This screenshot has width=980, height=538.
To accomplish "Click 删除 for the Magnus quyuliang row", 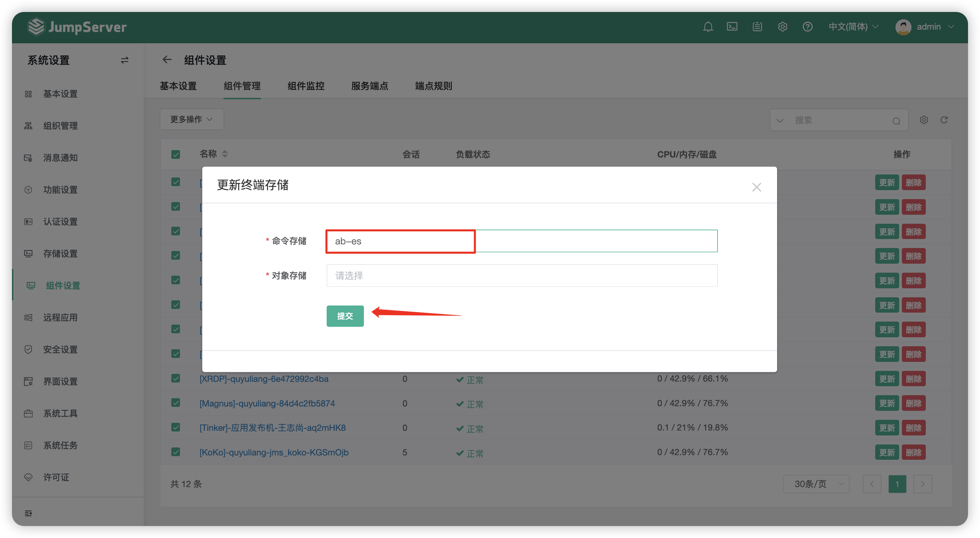I will (913, 403).
